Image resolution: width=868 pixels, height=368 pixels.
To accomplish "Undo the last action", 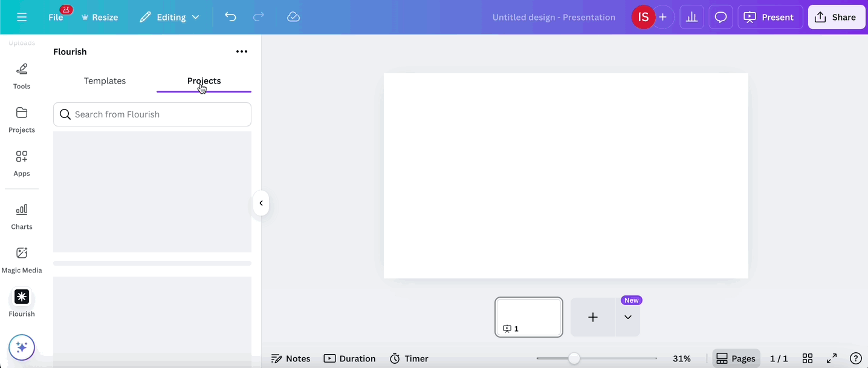I will [230, 17].
